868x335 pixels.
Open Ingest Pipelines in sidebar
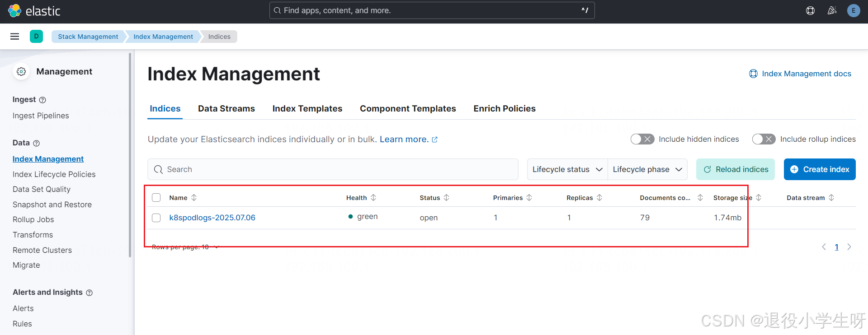coord(41,116)
